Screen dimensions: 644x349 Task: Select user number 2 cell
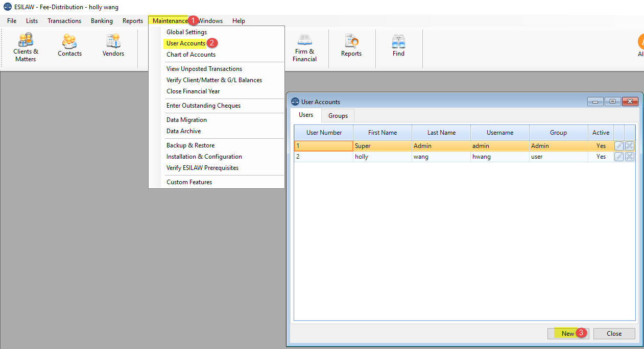[324, 157]
